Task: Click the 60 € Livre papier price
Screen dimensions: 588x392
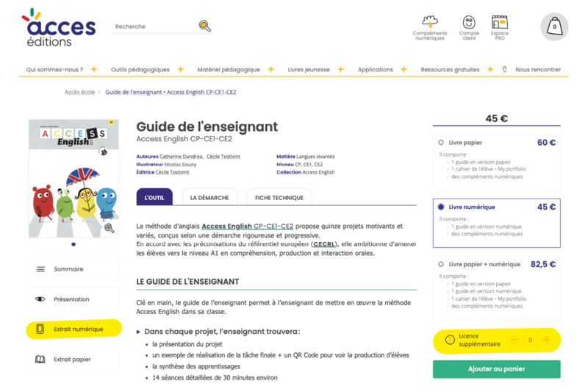Action: tap(546, 143)
